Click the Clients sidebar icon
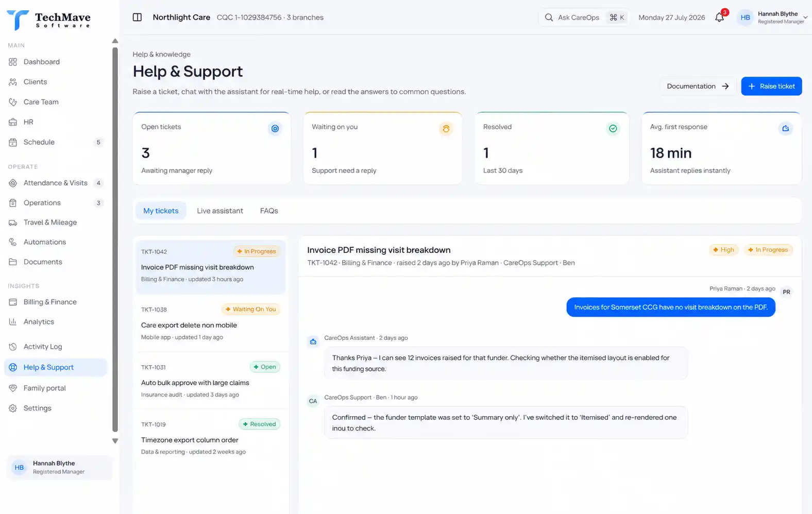This screenshot has height=514, width=812. (x=13, y=82)
